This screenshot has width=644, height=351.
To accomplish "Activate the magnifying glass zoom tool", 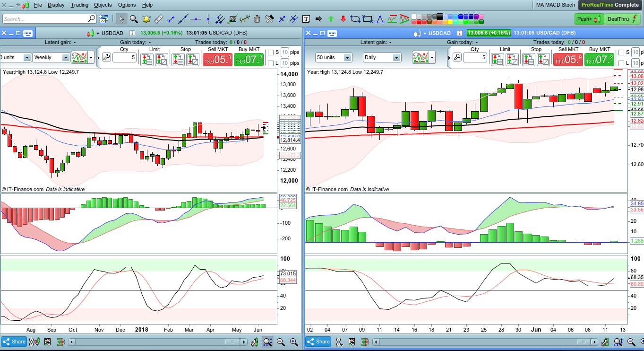I will (x=134, y=19).
